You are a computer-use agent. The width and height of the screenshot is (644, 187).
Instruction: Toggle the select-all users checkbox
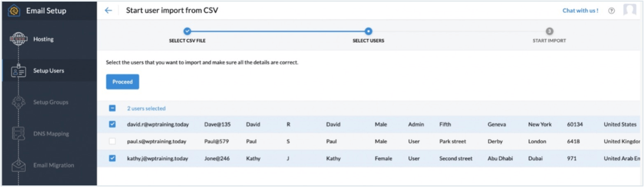coord(112,108)
